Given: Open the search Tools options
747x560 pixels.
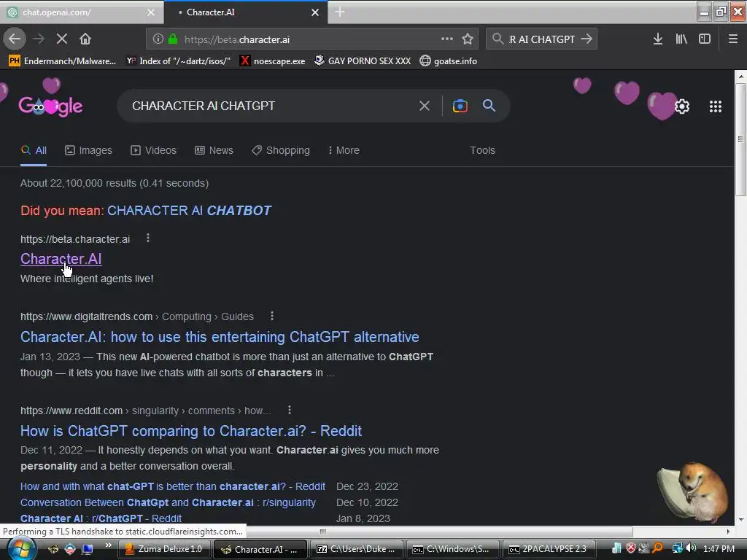Looking at the screenshot, I should pos(482,150).
